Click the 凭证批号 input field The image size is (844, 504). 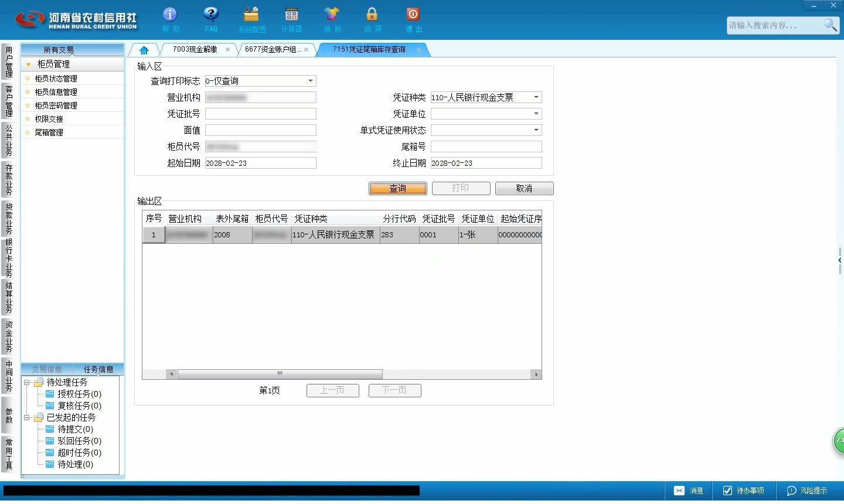(260, 114)
